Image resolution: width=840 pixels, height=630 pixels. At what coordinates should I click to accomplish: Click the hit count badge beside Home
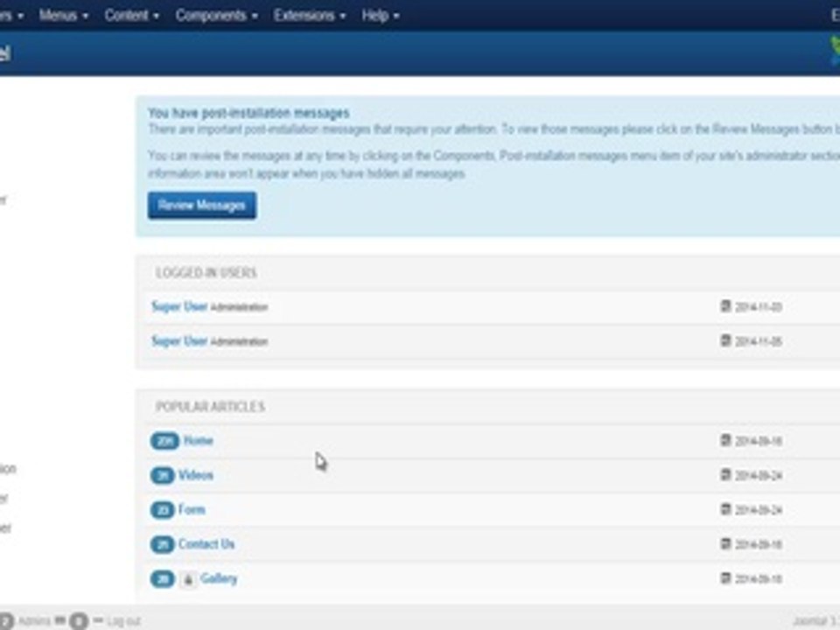click(x=164, y=441)
